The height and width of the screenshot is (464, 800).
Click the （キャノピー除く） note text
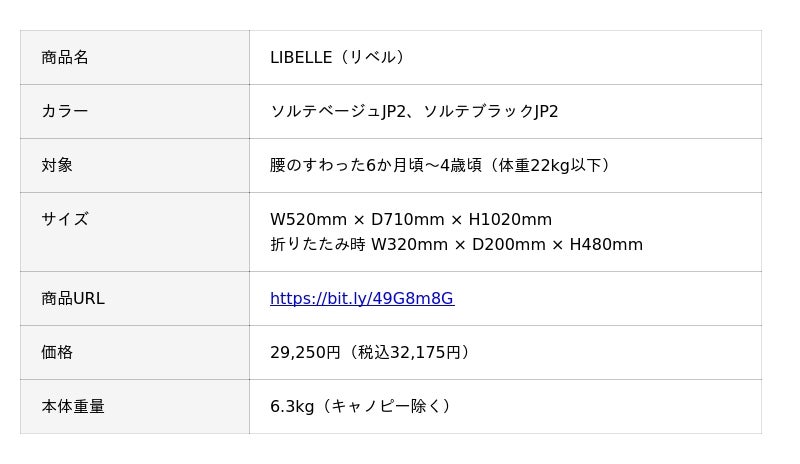click(386, 407)
